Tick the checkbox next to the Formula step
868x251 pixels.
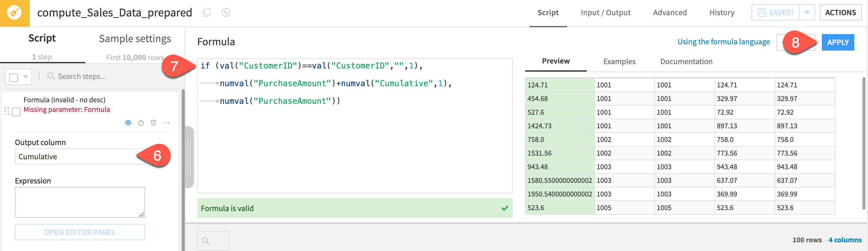[16, 112]
